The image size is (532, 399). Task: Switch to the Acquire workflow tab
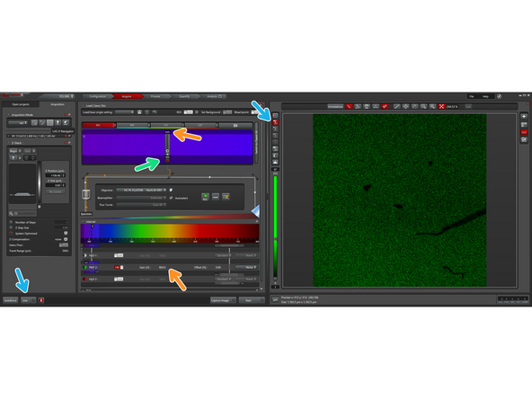(127, 96)
